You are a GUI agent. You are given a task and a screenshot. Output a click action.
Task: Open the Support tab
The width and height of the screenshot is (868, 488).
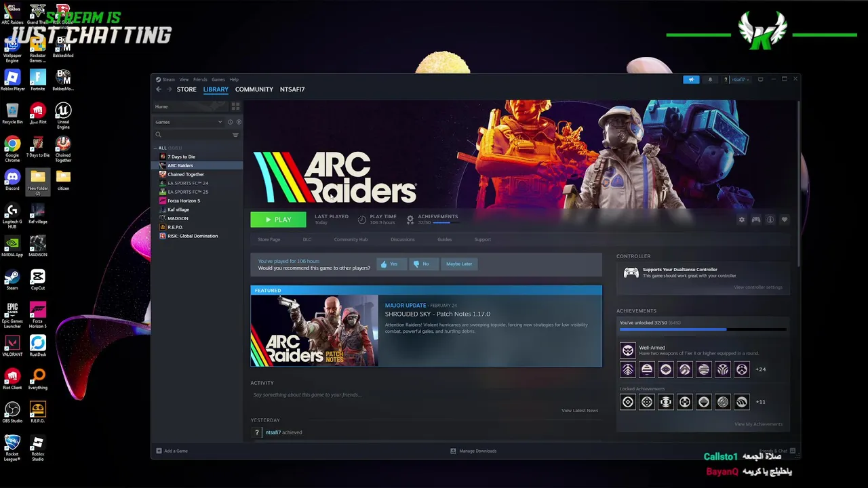483,239
